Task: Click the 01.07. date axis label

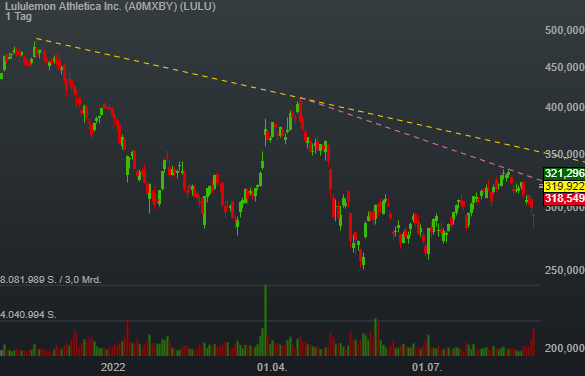Action: [x=427, y=367]
